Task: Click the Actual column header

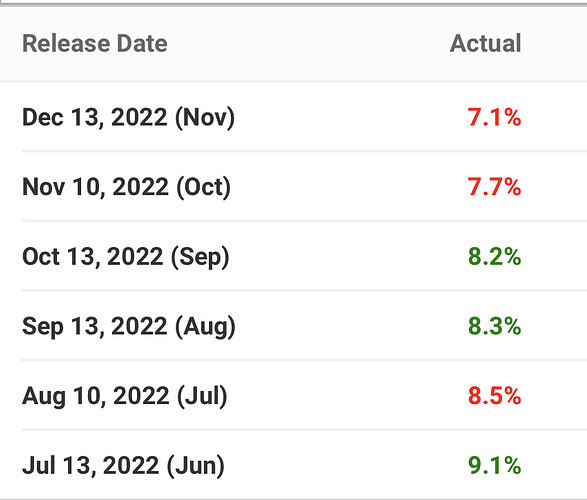Action: click(x=485, y=43)
